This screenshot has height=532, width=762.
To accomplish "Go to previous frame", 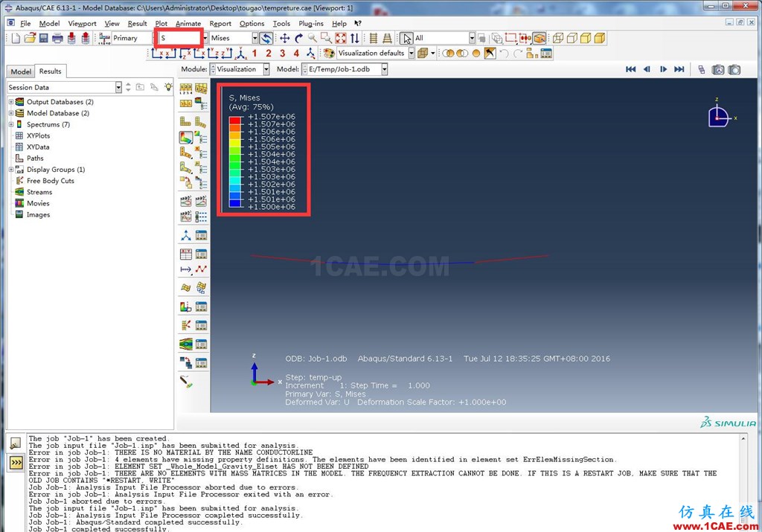I will (x=647, y=69).
